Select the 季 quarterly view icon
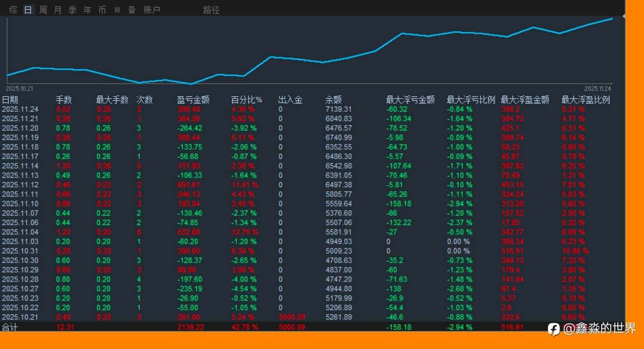The image size is (644, 349). [x=72, y=9]
